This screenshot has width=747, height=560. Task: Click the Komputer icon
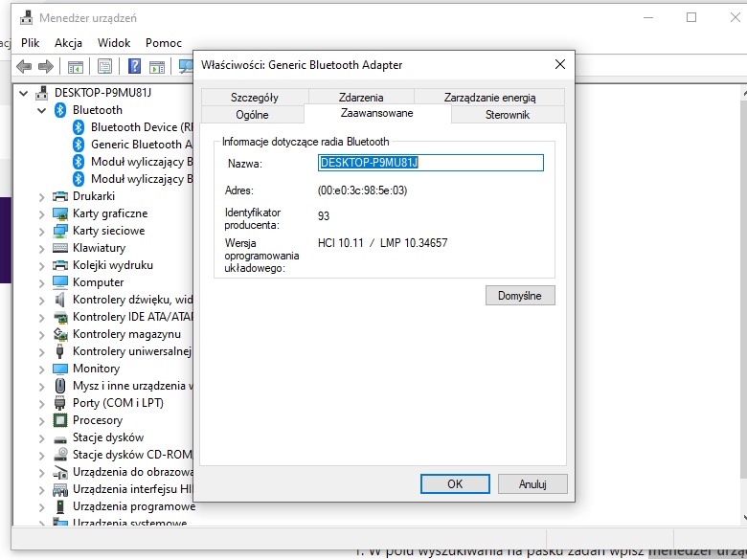60,282
